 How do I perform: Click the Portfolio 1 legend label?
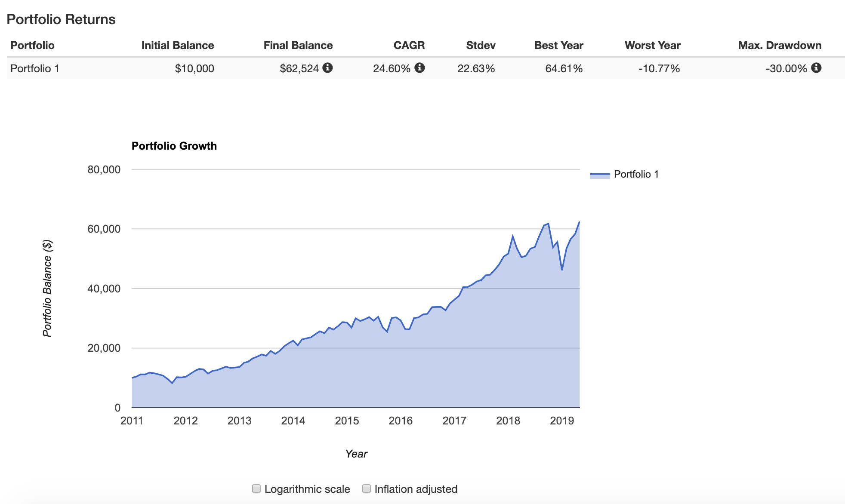(x=637, y=174)
